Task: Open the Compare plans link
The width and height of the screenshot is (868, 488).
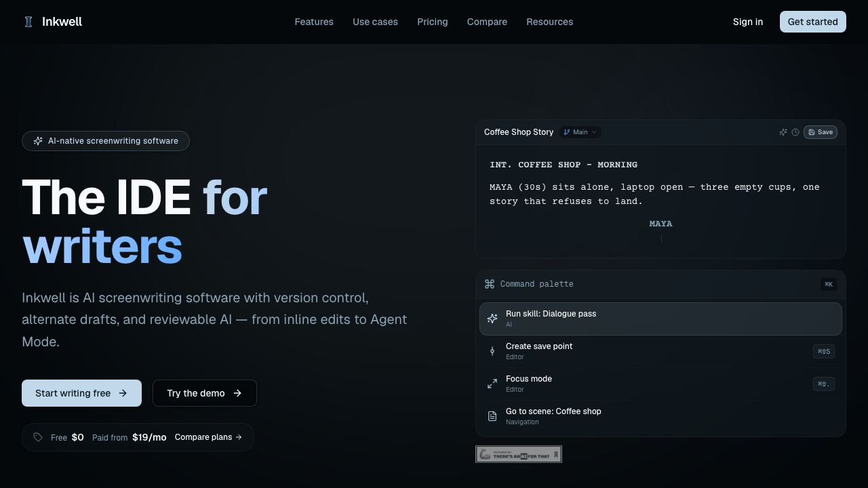Action: 208,437
